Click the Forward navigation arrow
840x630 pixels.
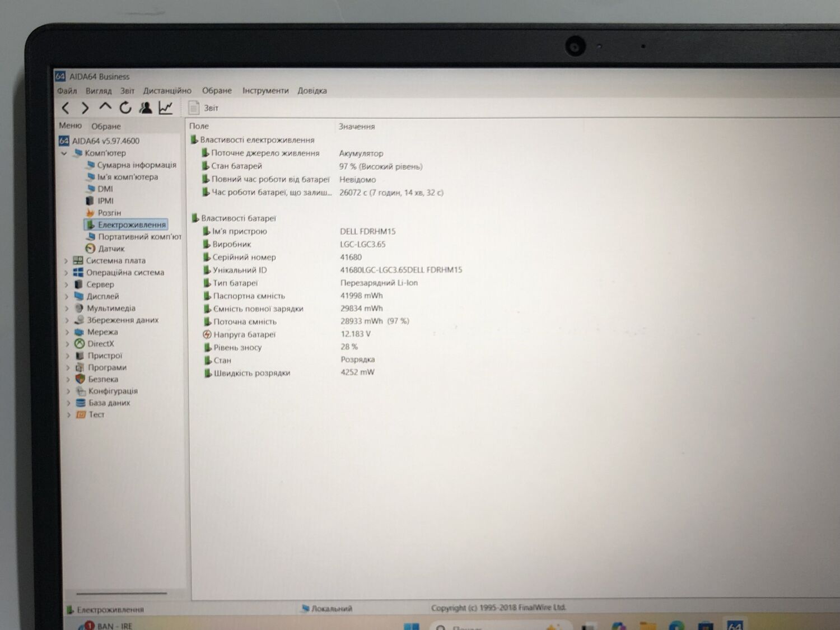(85, 108)
